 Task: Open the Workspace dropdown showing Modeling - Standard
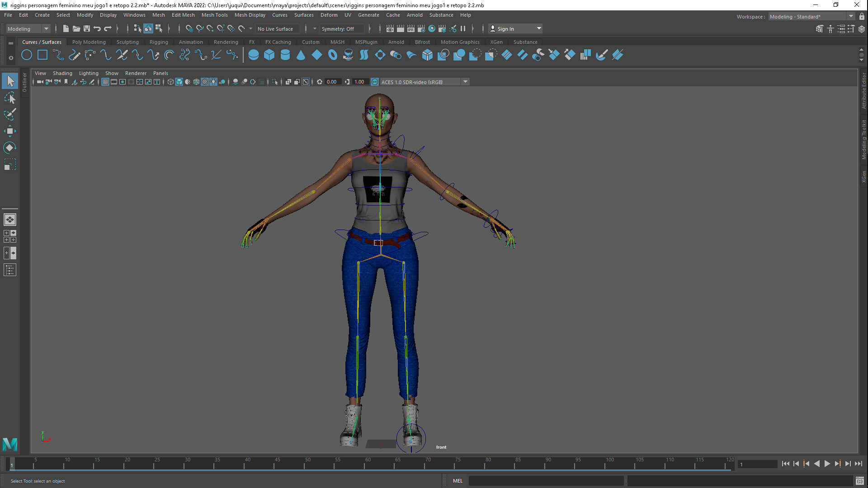tap(809, 16)
